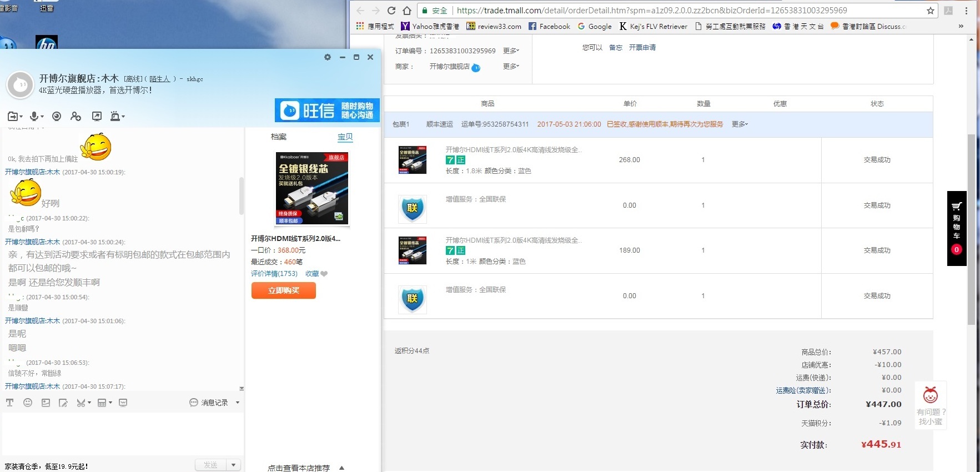Insert a picture with the image icon
The height and width of the screenshot is (472, 980).
pos(46,403)
